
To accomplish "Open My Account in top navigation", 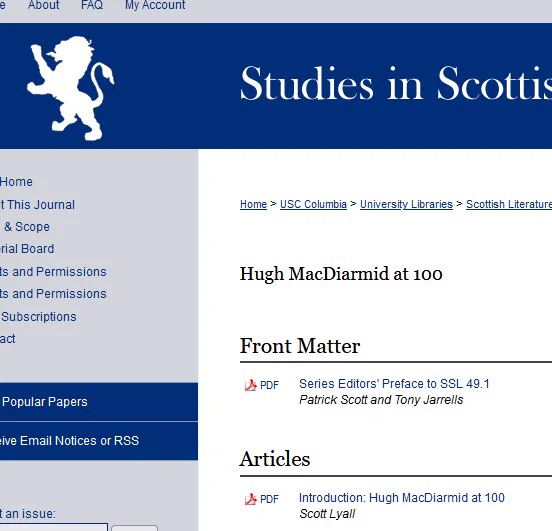I will click(x=155, y=5).
